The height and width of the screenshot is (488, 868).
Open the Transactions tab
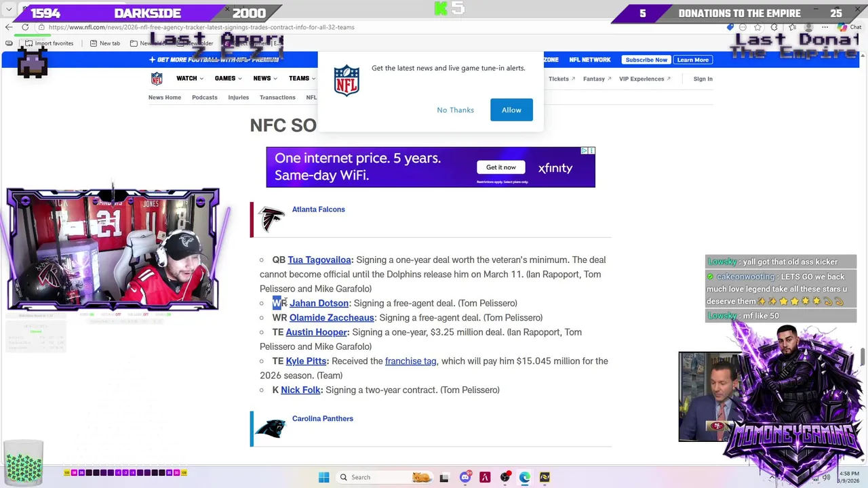277,98
